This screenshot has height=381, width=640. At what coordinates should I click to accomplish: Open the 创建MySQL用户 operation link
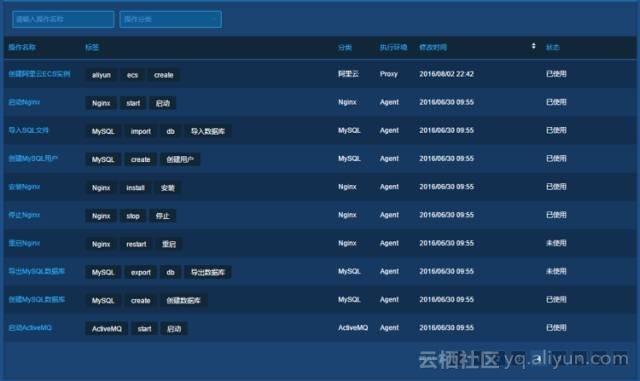coord(33,158)
